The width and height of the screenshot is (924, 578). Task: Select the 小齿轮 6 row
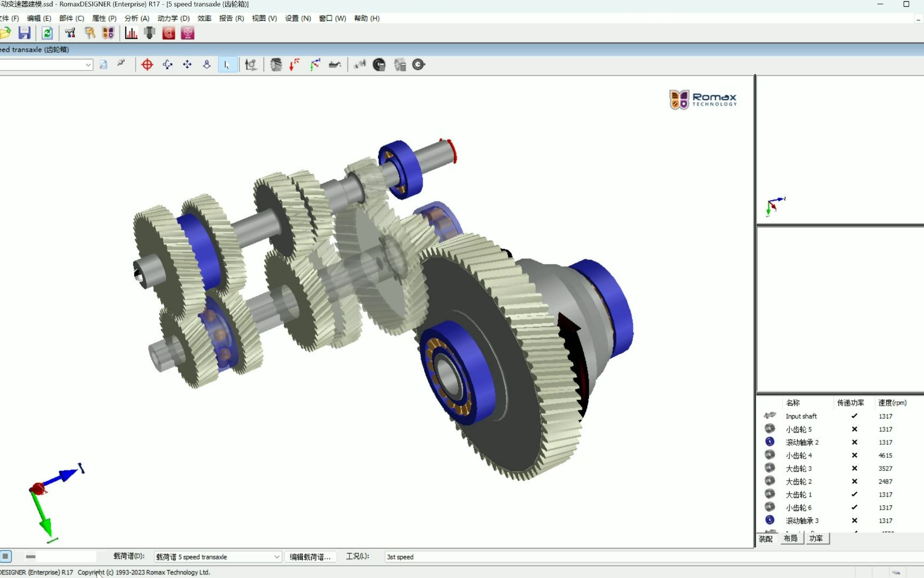coord(840,507)
